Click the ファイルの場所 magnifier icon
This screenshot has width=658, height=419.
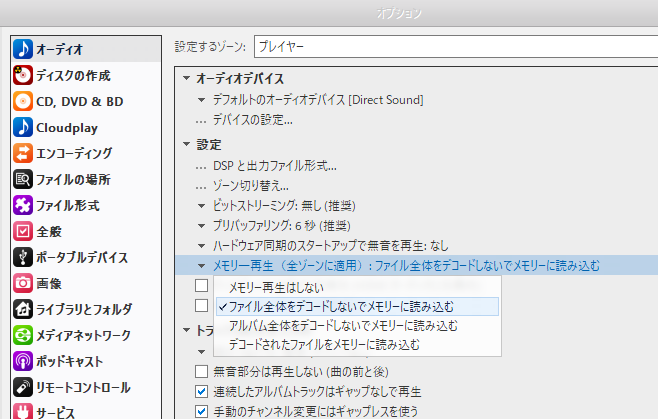(23, 179)
